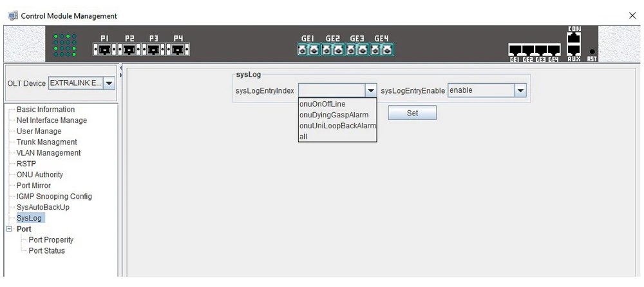Choose onuOnOffLine from the dropdown list

(x=323, y=104)
